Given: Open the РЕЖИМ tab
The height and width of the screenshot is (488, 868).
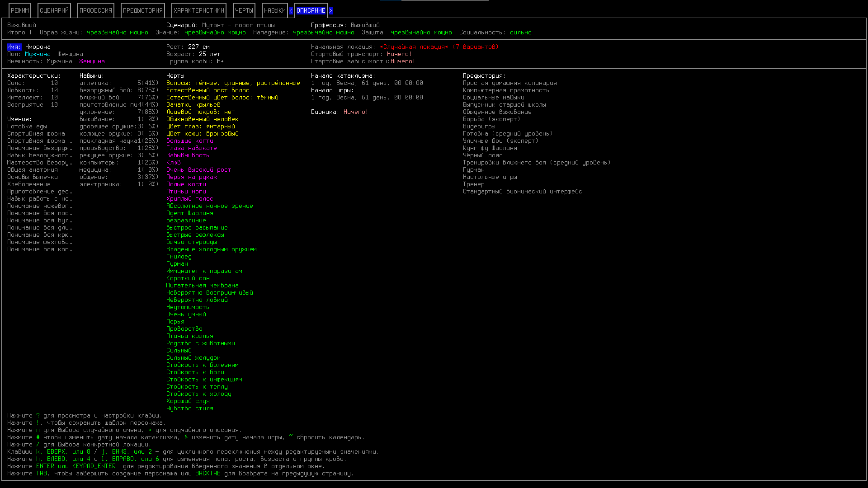Looking at the screenshot, I should [x=20, y=11].
